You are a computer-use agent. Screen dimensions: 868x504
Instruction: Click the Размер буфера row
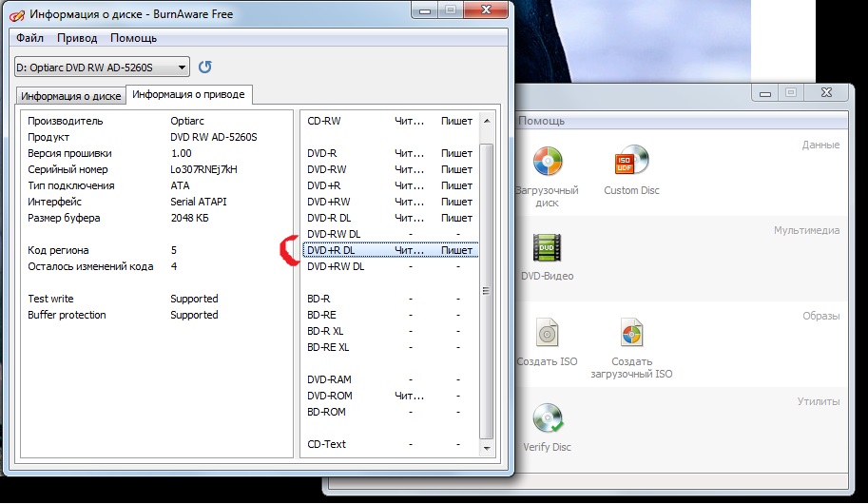tap(157, 218)
